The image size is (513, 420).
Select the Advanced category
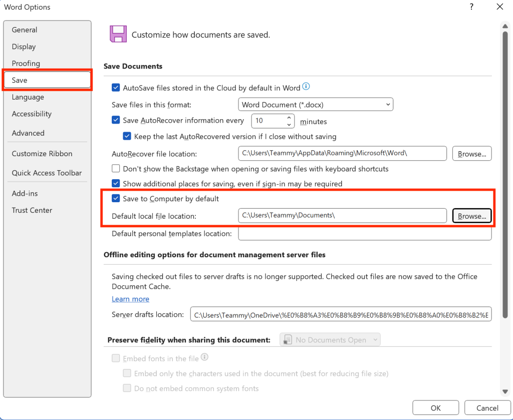[x=28, y=133]
